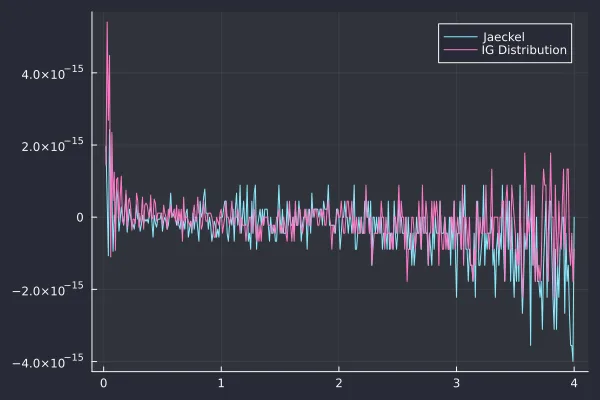Click the cyan line sample in legend
600x400 pixels.
click(x=461, y=37)
